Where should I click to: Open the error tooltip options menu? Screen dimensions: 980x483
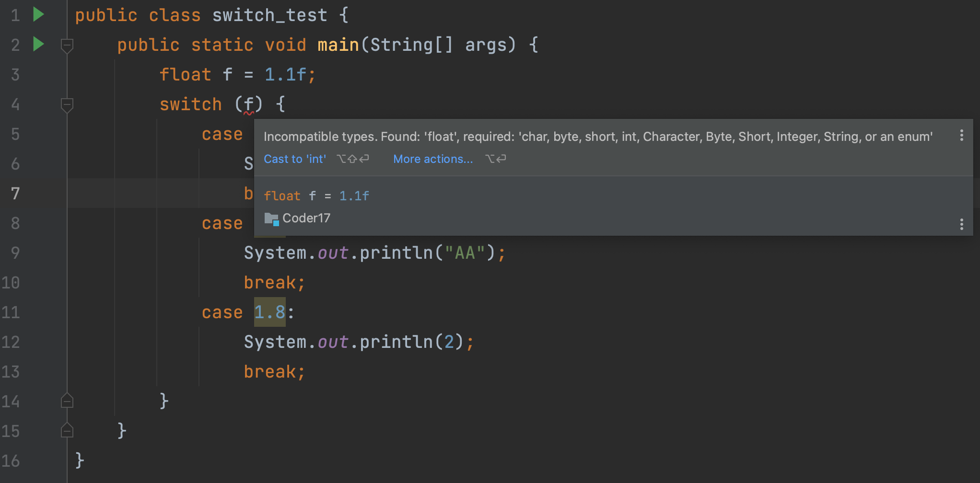click(961, 136)
